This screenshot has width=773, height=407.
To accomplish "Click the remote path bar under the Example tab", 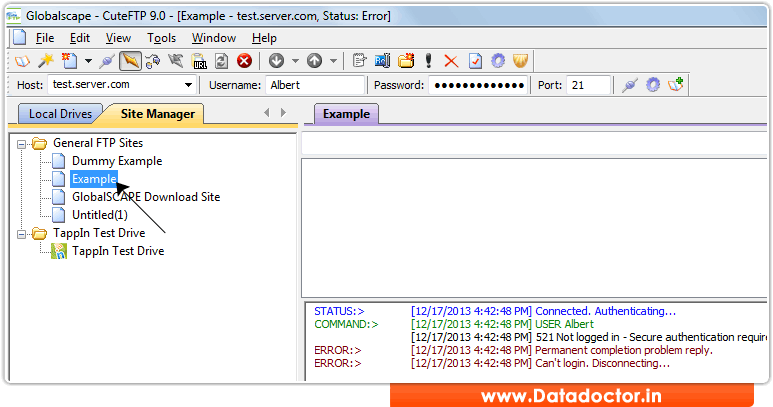I will tap(534, 145).
